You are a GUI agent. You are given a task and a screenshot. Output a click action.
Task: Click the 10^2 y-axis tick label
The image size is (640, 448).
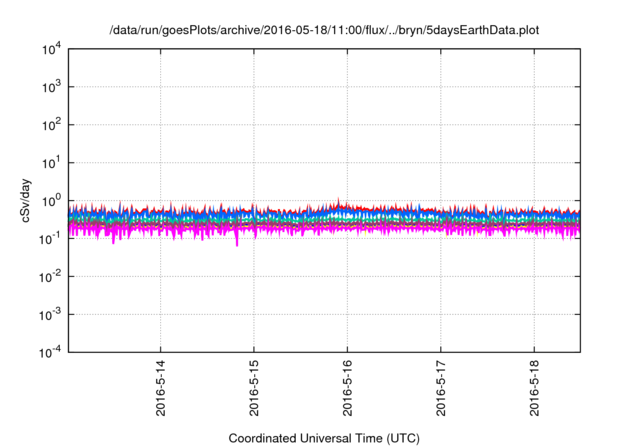pyautogui.click(x=52, y=125)
